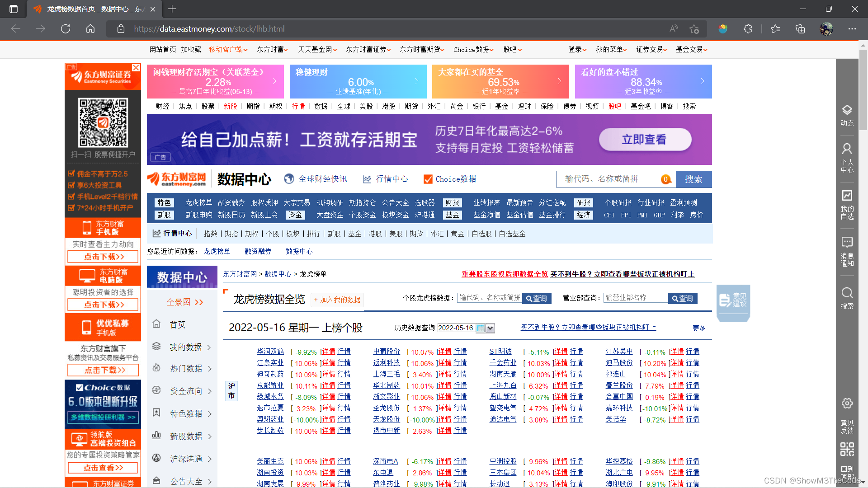868x488 pixels.
Task: Select 指数 in 行情中心 bar
Action: pyautogui.click(x=211, y=234)
